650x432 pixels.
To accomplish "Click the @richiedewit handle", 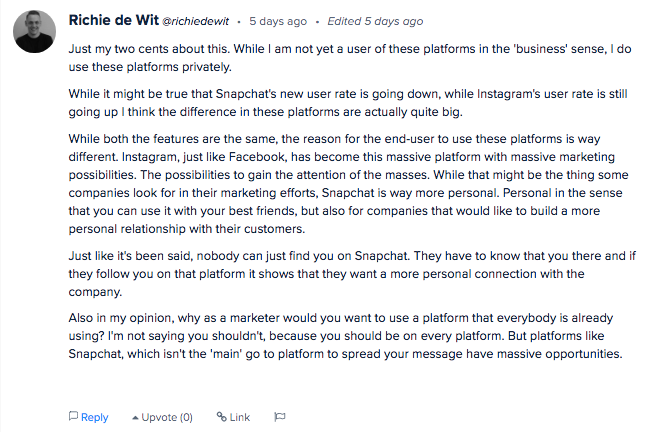I will (195, 22).
